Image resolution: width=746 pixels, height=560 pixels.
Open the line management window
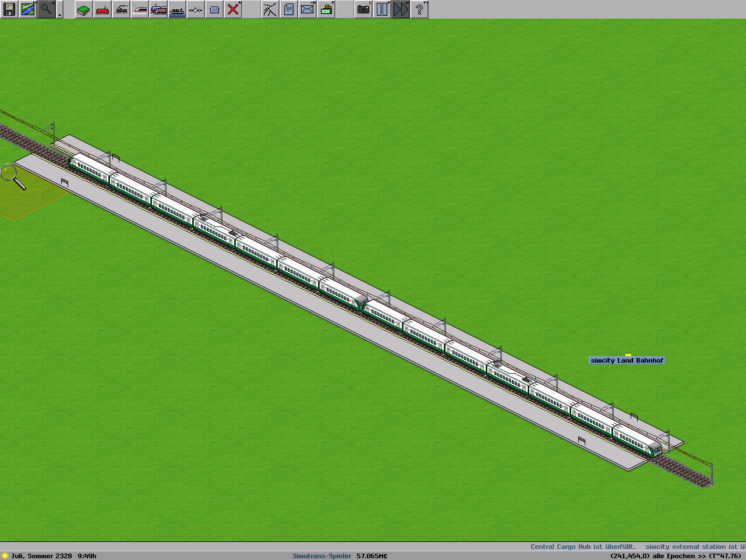tap(270, 9)
